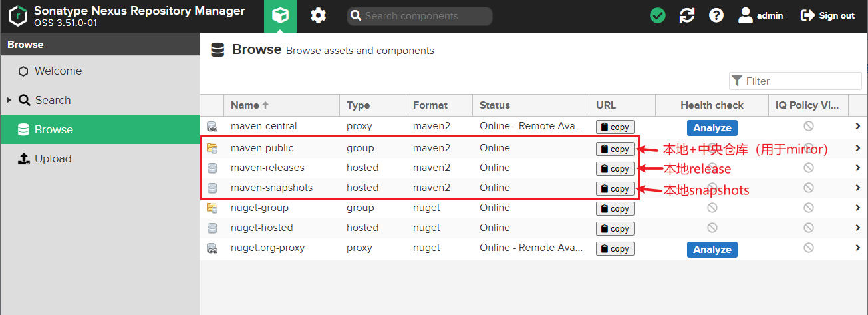Click the Browse cube icon in header

click(x=280, y=15)
